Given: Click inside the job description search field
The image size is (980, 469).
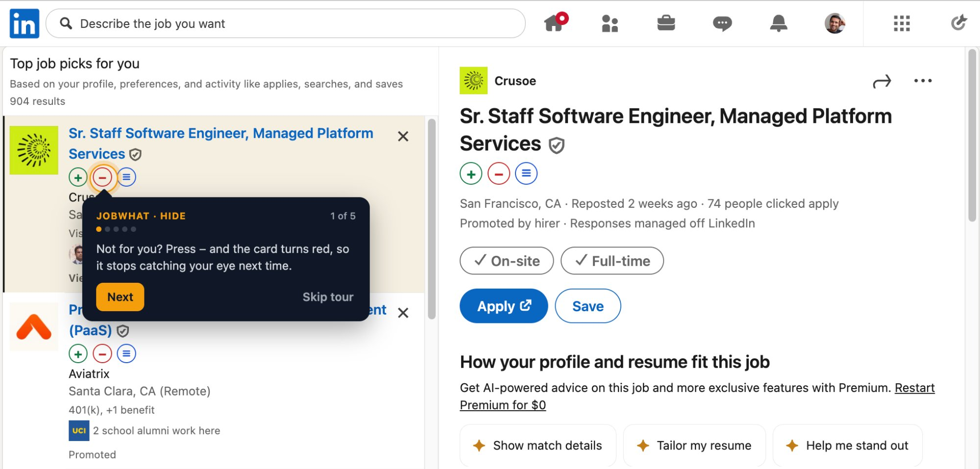Looking at the screenshot, I should click(286, 24).
